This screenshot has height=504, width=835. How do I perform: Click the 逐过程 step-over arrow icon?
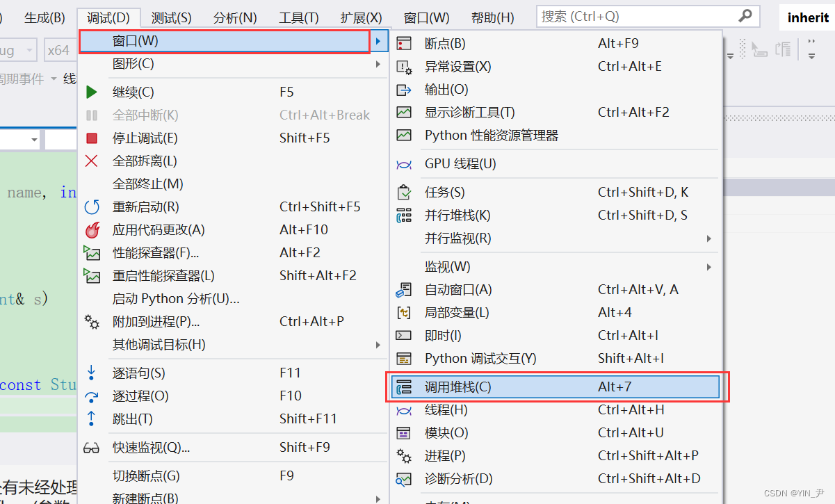pyautogui.click(x=92, y=396)
